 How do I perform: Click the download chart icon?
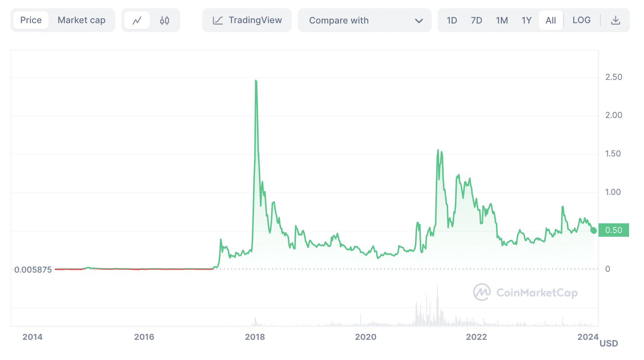[x=615, y=20]
